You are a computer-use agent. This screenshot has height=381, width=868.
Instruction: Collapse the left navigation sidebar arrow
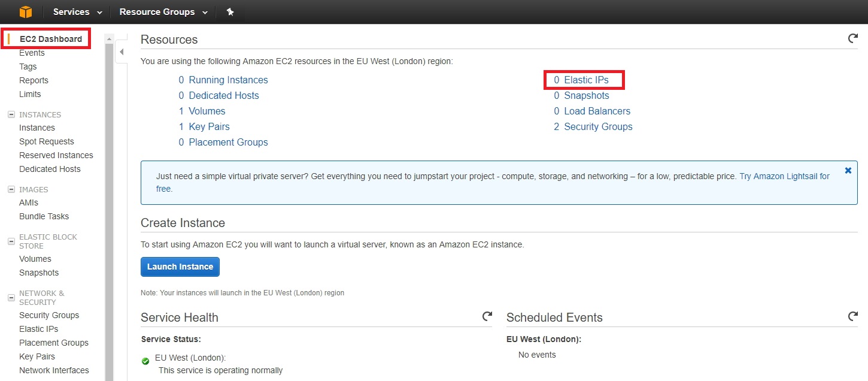click(x=122, y=52)
